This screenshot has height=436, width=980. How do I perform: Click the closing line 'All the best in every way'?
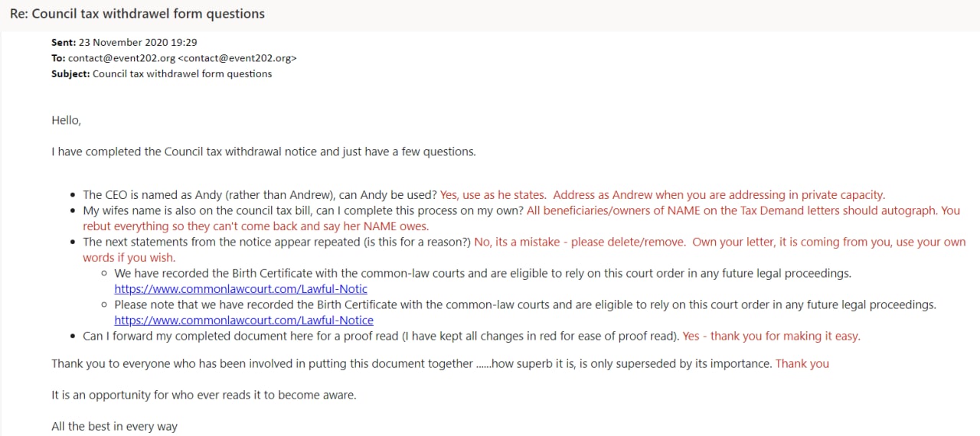114,426
